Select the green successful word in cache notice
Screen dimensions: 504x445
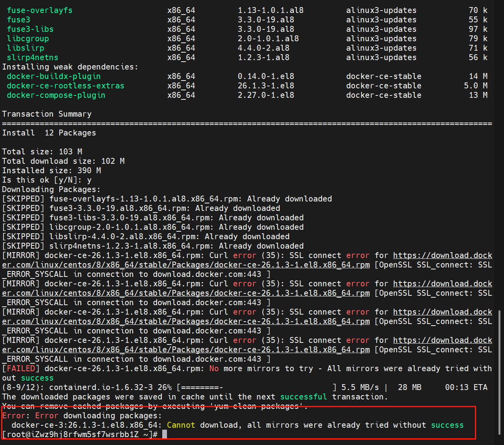tap(303, 397)
